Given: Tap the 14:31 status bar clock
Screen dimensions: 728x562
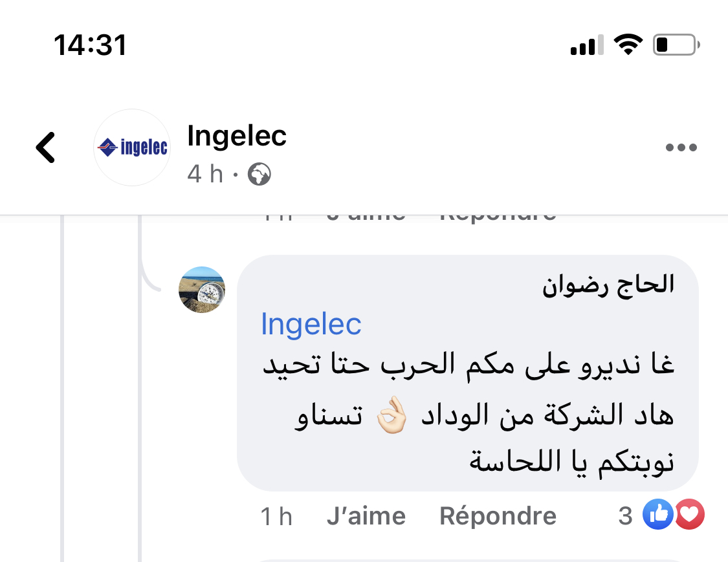Looking at the screenshot, I should coord(90,45).
